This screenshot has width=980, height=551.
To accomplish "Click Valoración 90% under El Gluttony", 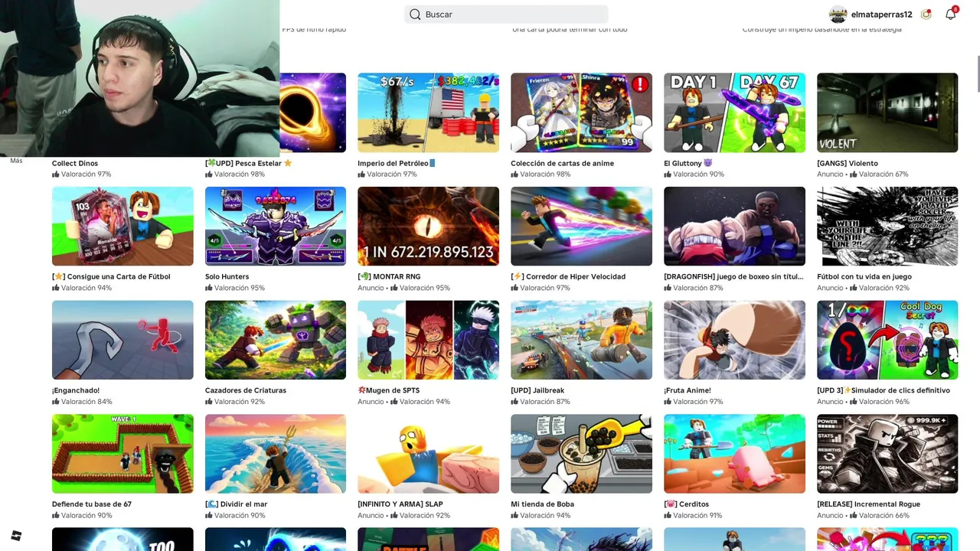I will (694, 174).
